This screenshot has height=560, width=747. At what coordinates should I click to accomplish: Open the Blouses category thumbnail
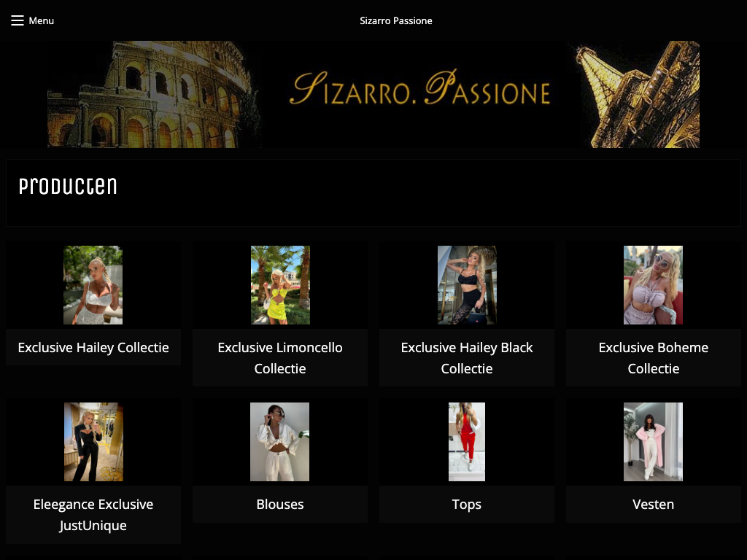279,442
